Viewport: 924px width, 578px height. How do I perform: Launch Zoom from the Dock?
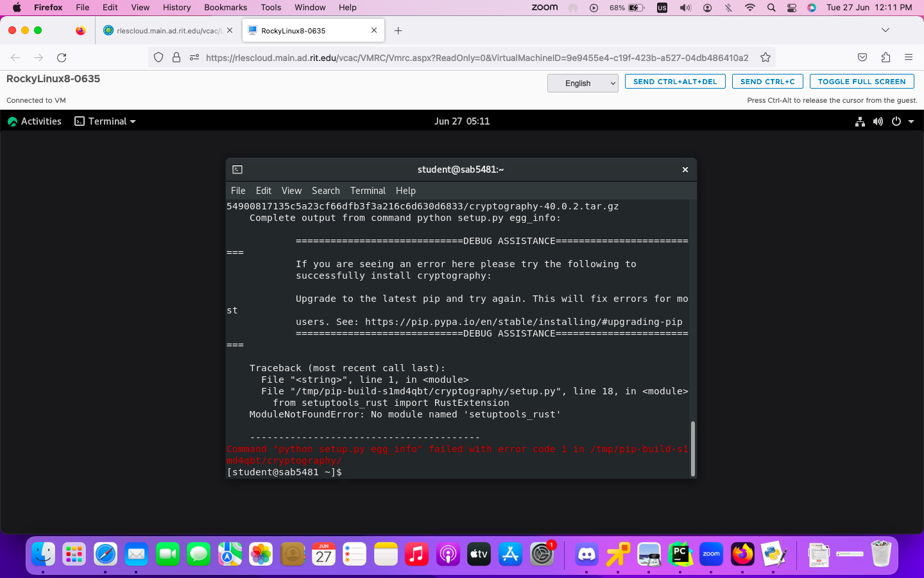pos(711,554)
